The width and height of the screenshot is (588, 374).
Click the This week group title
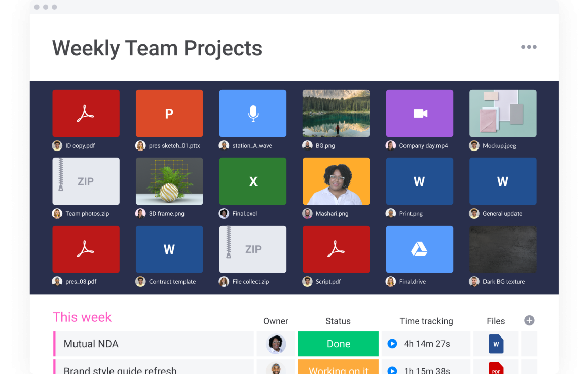82,317
